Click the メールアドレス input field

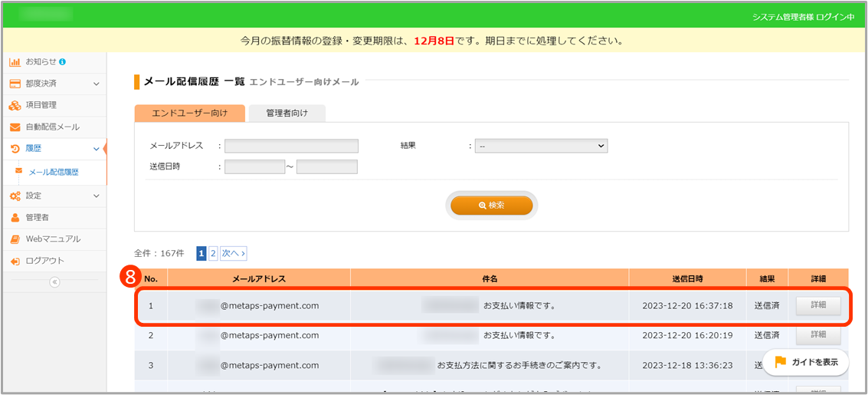(x=291, y=146)
